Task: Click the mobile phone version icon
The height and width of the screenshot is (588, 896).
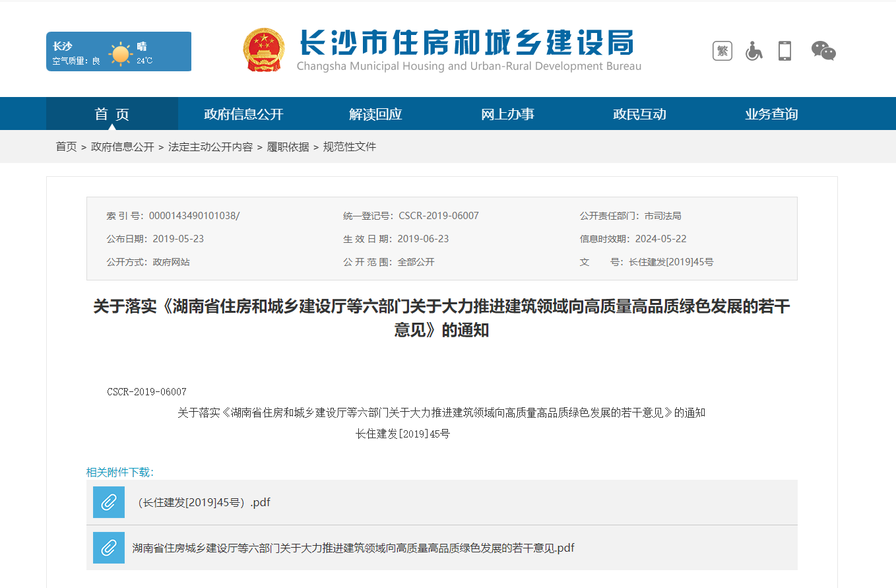Action: pos(784,51)
